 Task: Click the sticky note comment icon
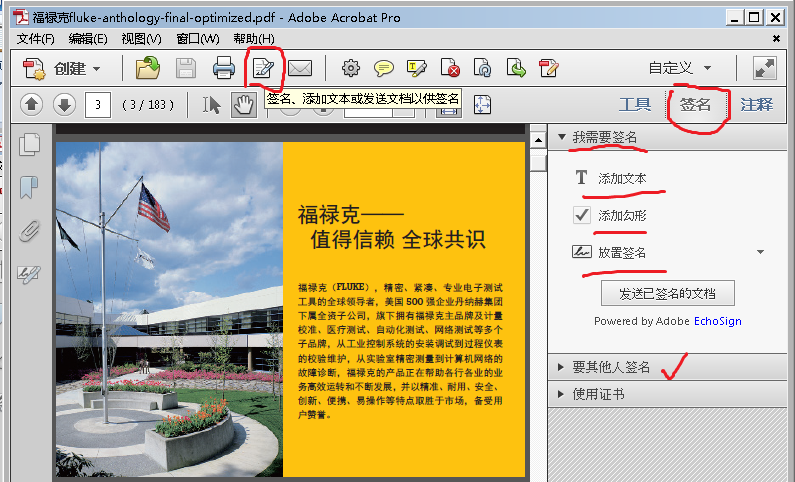pyautogui.click(x=384, y=68)
